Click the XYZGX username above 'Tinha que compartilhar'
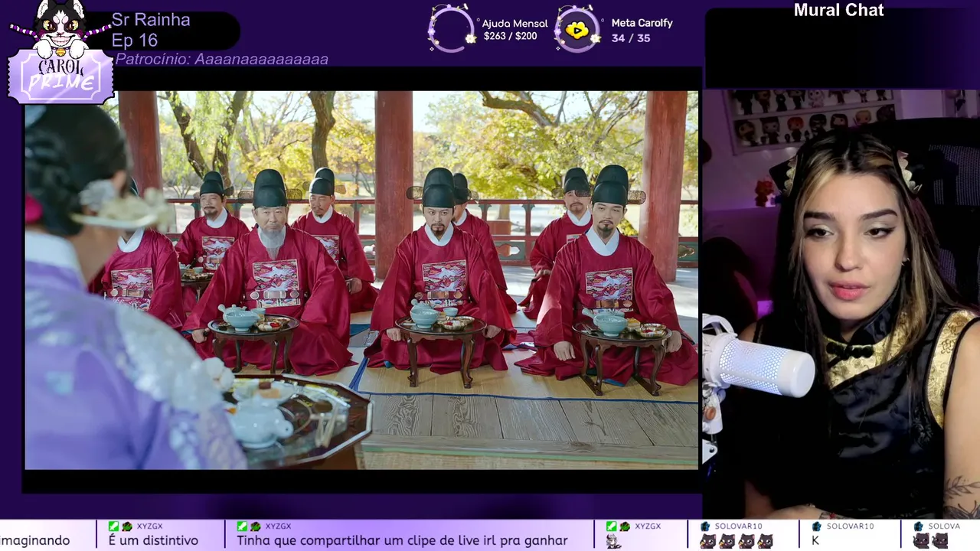This screenshot has width=980, height=551. pyautogui.click(x=278, y=527)
